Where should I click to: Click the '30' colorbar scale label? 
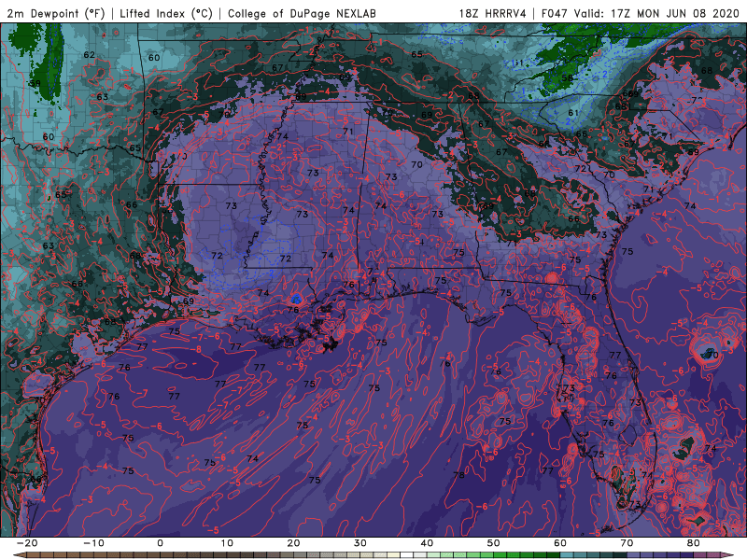point(360,543)
